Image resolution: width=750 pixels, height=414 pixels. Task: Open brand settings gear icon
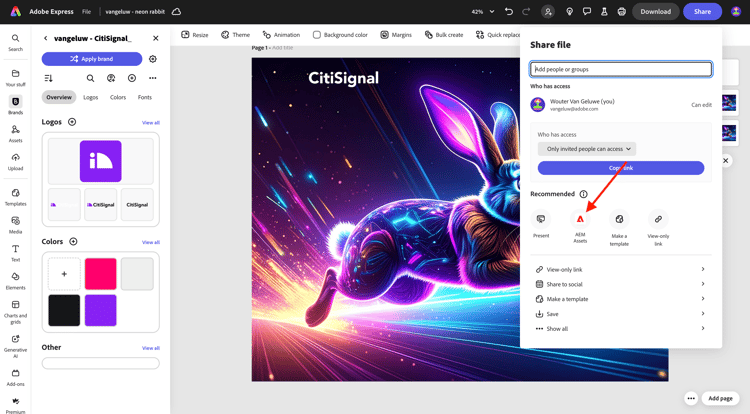(153, 59)
